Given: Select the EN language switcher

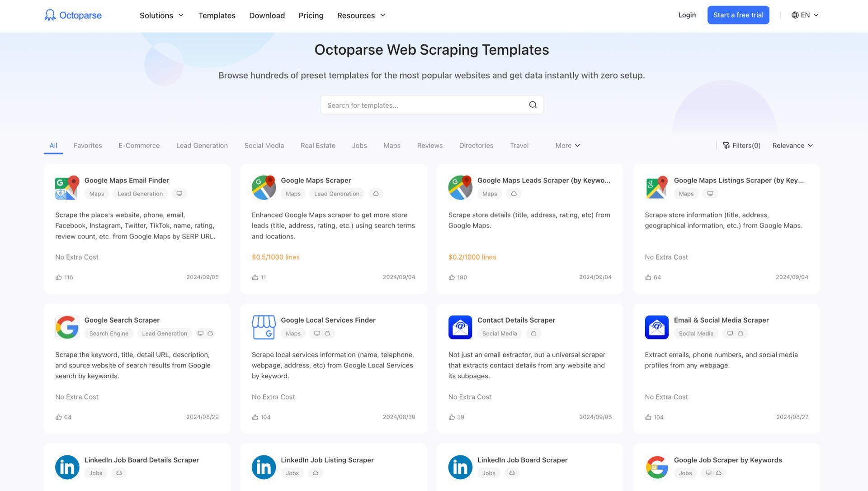Looking at the screenshot, I should point(806,15).
